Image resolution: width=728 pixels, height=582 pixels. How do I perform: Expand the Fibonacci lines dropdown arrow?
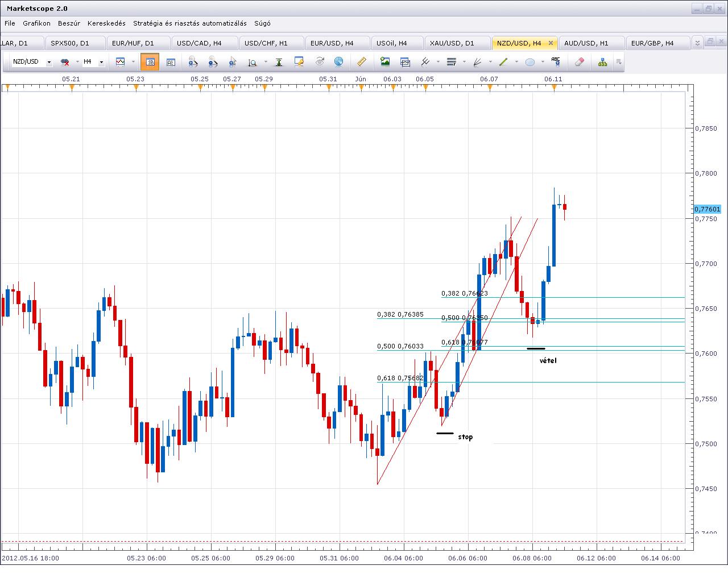[465, 62]
